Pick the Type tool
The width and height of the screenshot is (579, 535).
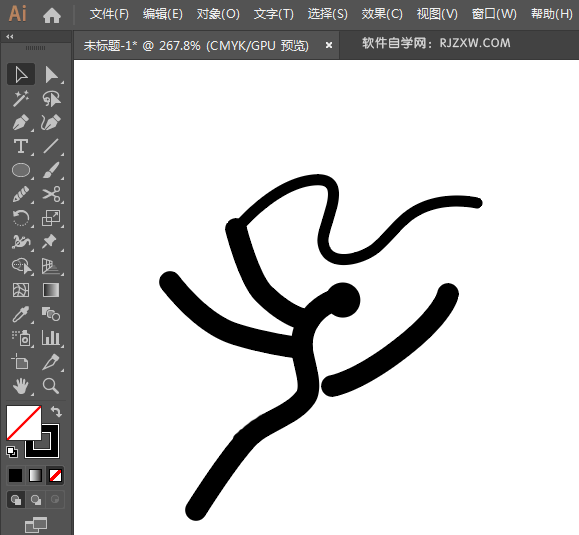pyautogui.click(x=21, y=146)
